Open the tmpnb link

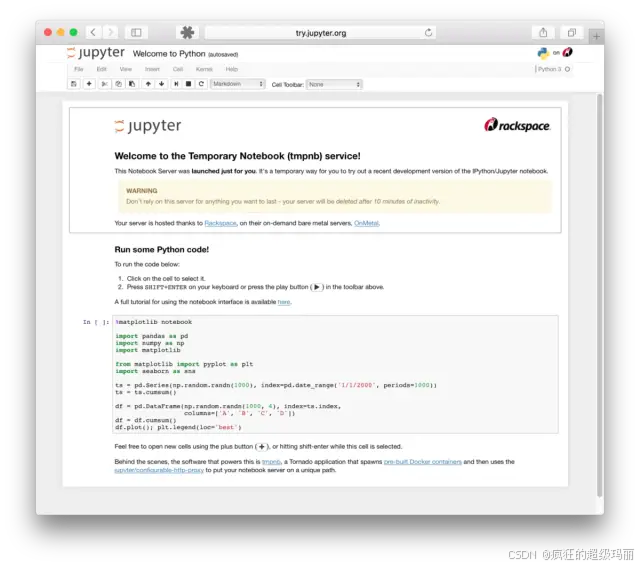pos(271,462)
